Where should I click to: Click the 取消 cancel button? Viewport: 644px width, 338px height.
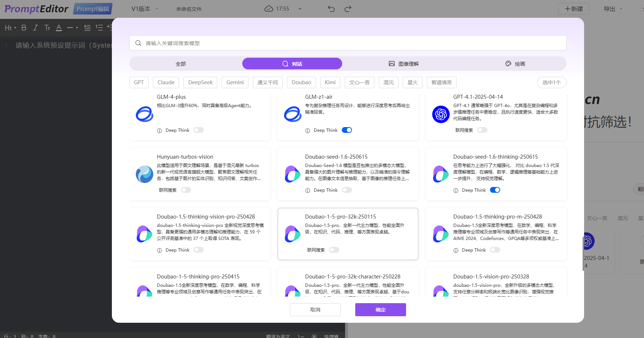(x=315, y=310)
